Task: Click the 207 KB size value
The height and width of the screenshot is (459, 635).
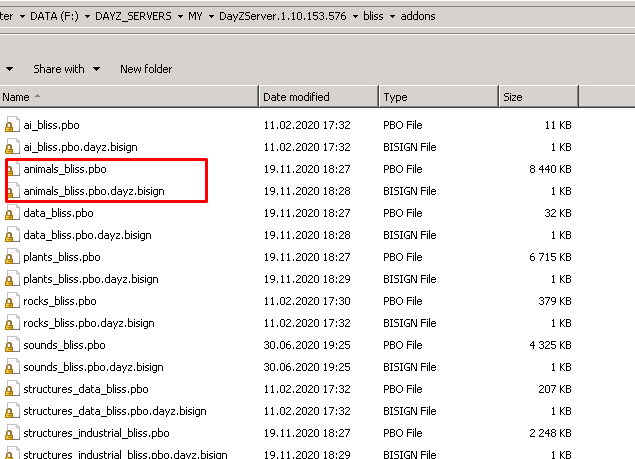Action: pos(555,389)
